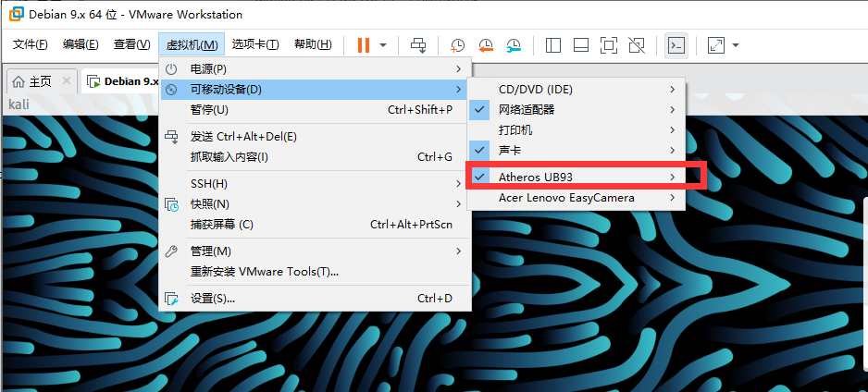
Task: Expand the 打印机 submenu arrow
Action: pos(672,130)
